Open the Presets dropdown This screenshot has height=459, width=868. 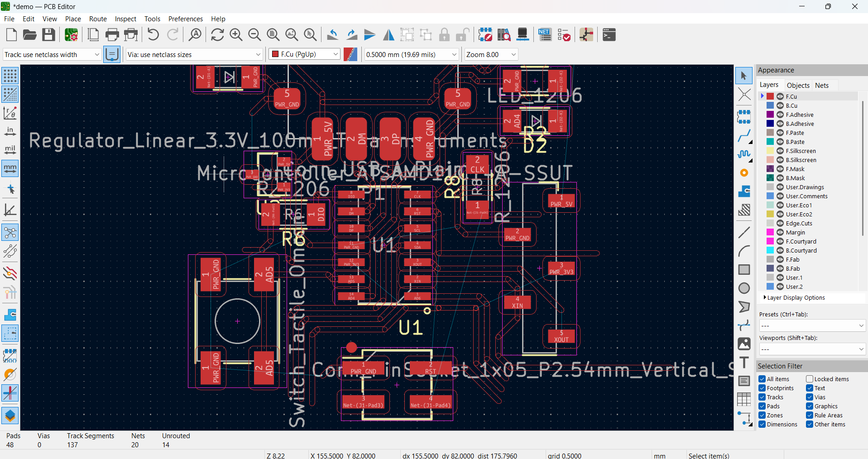(812, 325)
